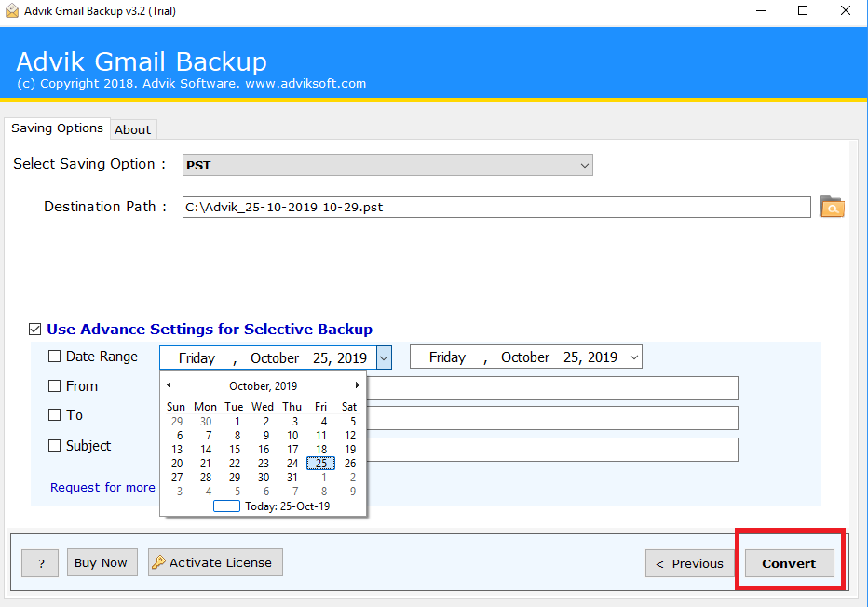Select October 25 in calendar
Viewport: 868px width, 607px height.
[321, 463]
